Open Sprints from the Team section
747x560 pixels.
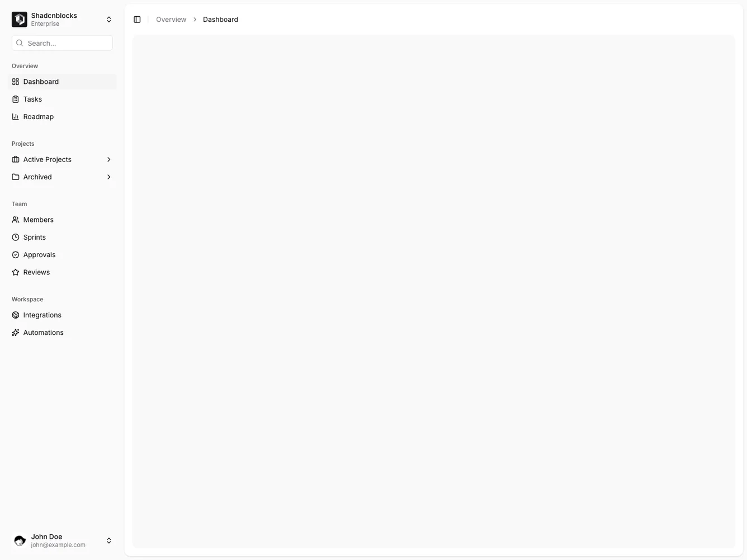[34, 237]
